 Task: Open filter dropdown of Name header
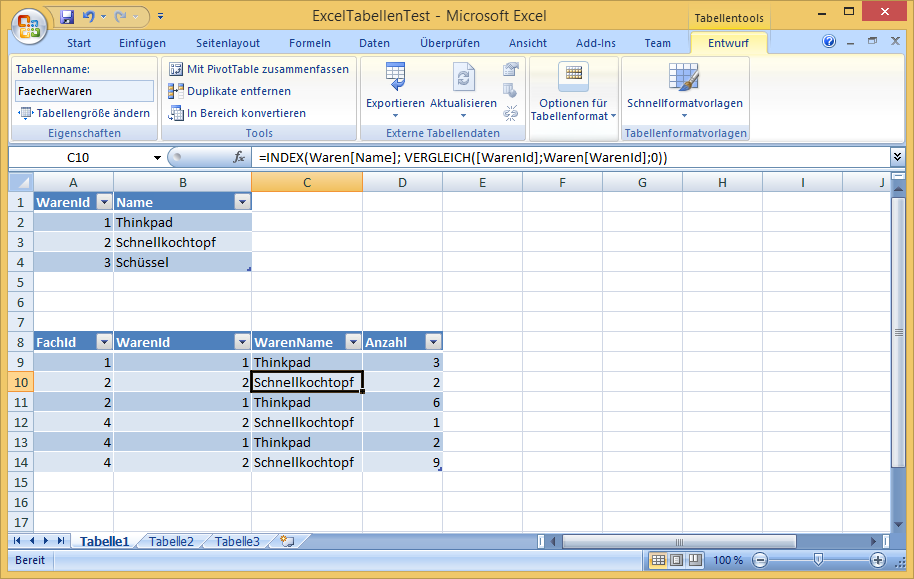[x=242, y=202]
